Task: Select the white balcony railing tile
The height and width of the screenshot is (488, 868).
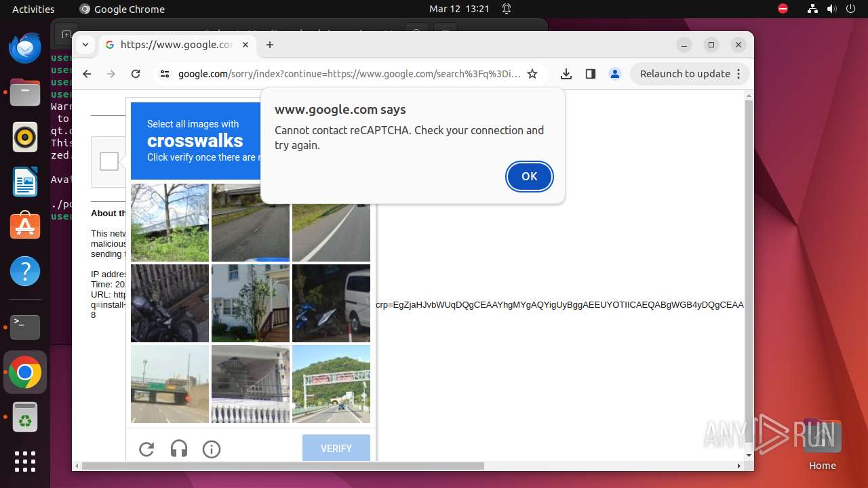Action: [x=250, y=384]
